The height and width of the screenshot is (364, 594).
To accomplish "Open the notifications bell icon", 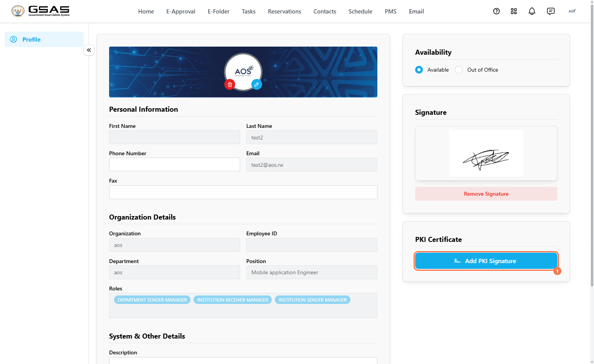I will point(532,11).
